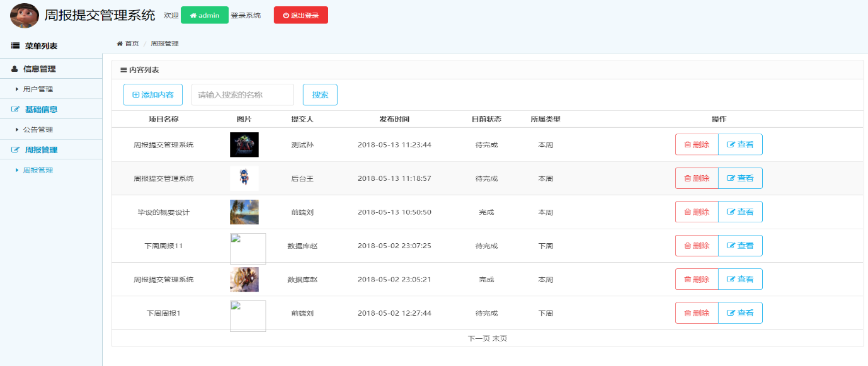Go to 首页 breadcrumb link
Screen dimensions: 868x366
click(x=132, y=43)
